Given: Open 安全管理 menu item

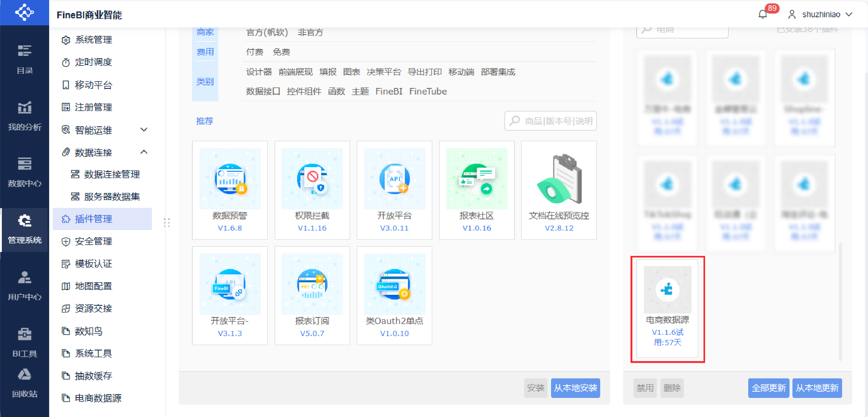Looking at the screenshot, I should coord(93,241).
